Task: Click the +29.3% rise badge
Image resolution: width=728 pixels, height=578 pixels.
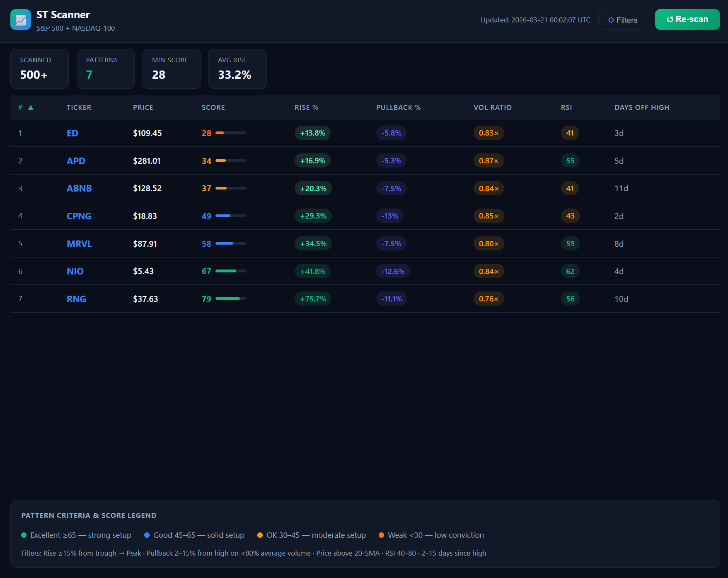Action: (313, 216)
